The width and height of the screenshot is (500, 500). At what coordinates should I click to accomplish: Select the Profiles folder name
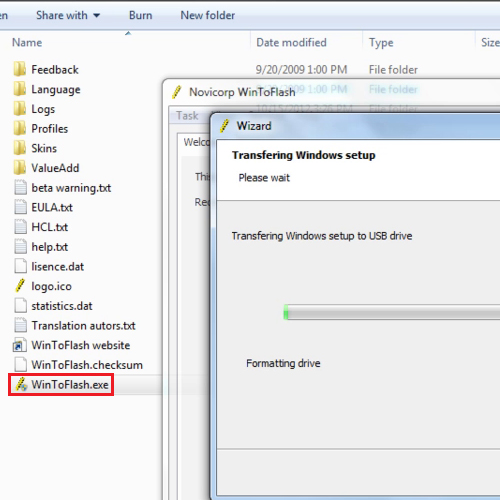click(x=50, y=129)
